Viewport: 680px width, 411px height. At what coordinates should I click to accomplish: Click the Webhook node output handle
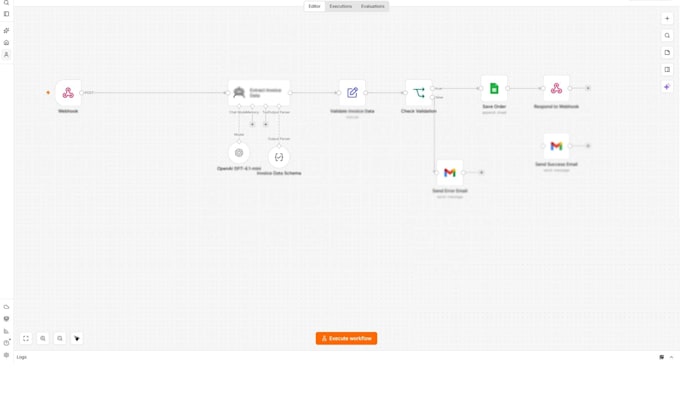pos(82,93)
